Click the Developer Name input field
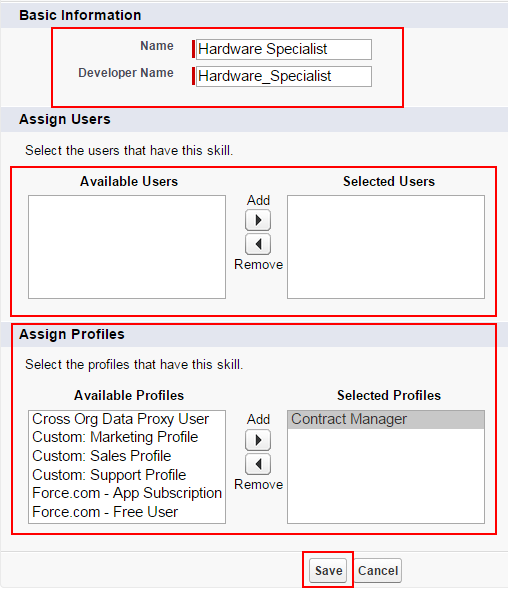The width and height of the screenshot is (508, 589). (x=284, y=76)
